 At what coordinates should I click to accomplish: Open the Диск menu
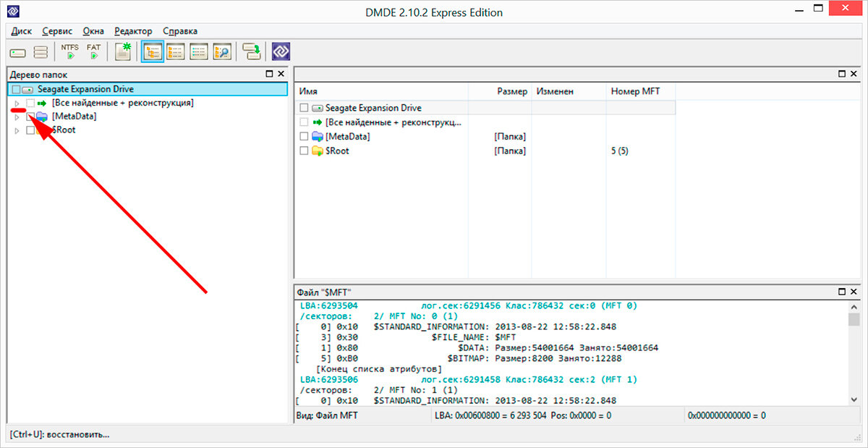pyautogui.click(x=22, y=31)
